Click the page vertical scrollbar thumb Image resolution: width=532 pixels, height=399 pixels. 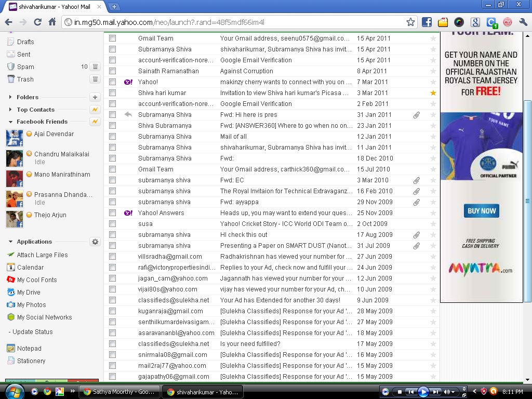click(528, 201)
